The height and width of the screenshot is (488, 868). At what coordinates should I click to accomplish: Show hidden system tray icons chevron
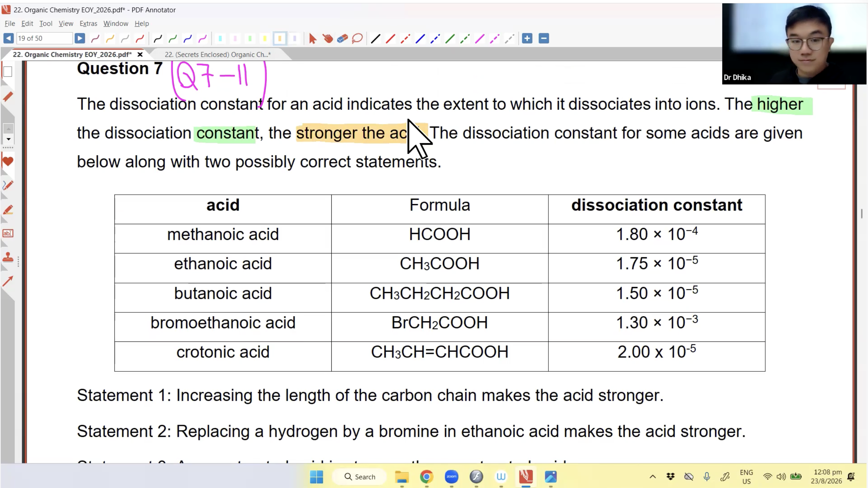[x=653, y=477]
